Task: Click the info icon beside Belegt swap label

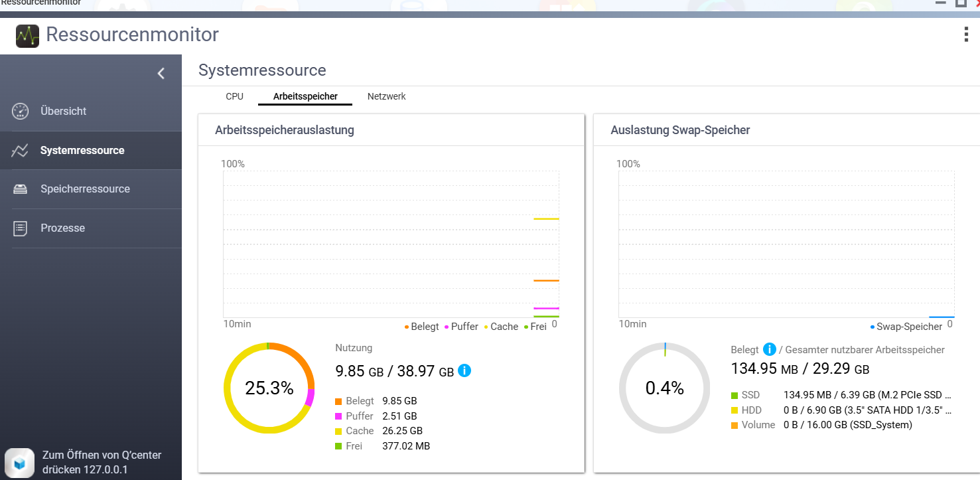Action: 770,349
